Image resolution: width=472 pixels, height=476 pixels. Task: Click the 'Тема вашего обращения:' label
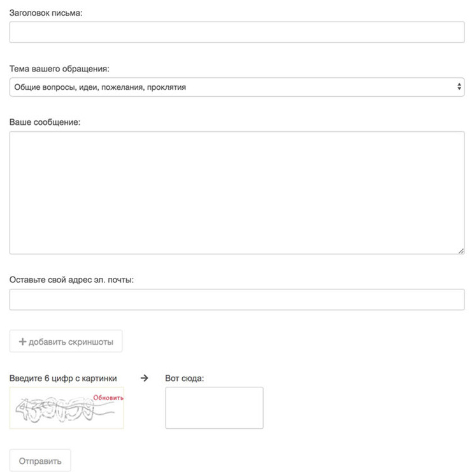pos(59,68)
